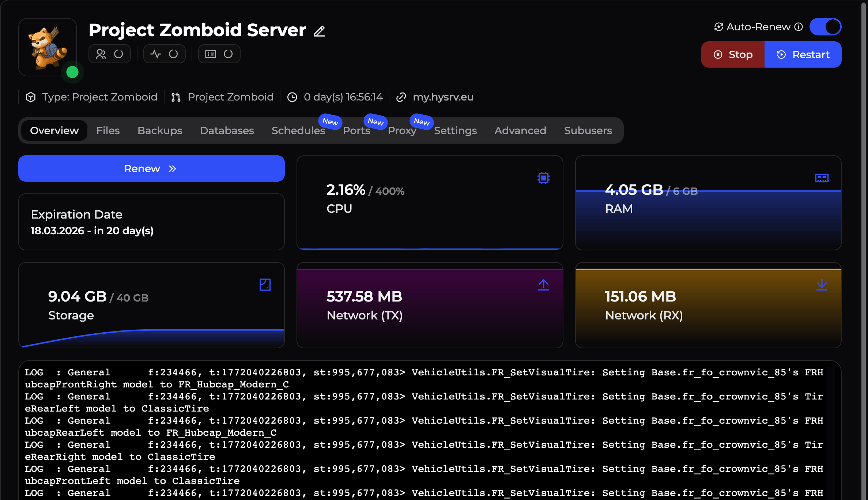This screenshot has height=500, width=868.
Task: Open the Databases tab
Action: (x=227, y=130)
